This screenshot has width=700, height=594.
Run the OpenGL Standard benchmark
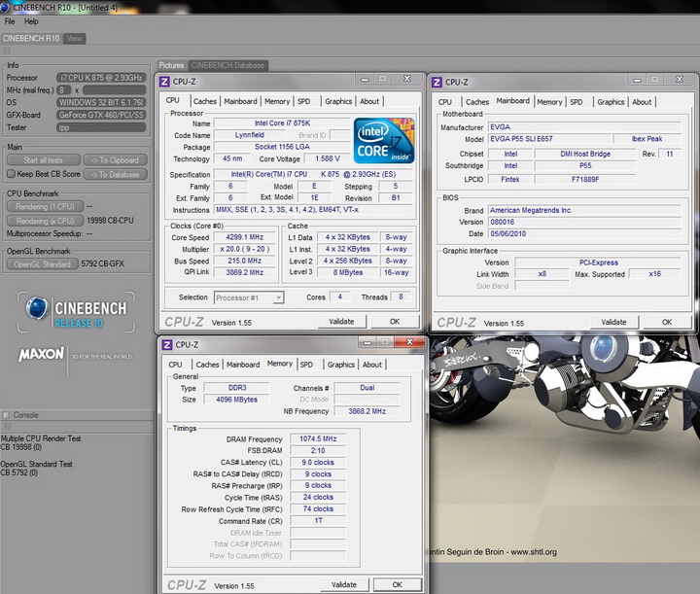point(43,263)
